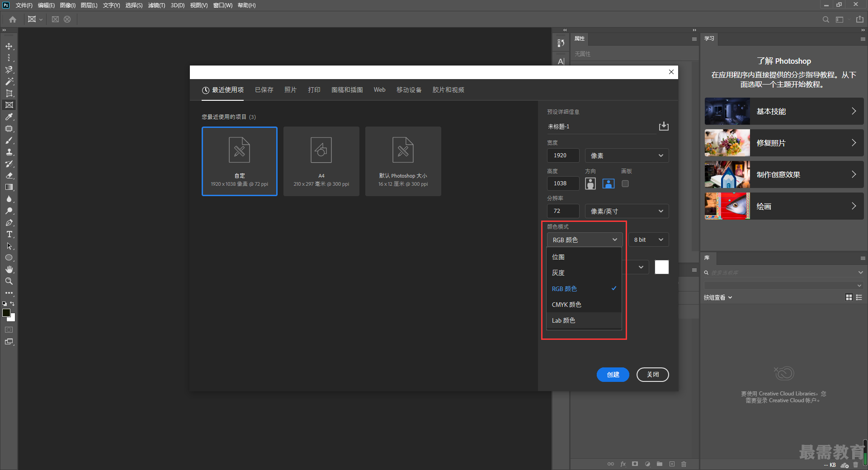Switch to the 照片 tab
The height and width of the screenshot is (470, 868).
(x=290, y=90)
